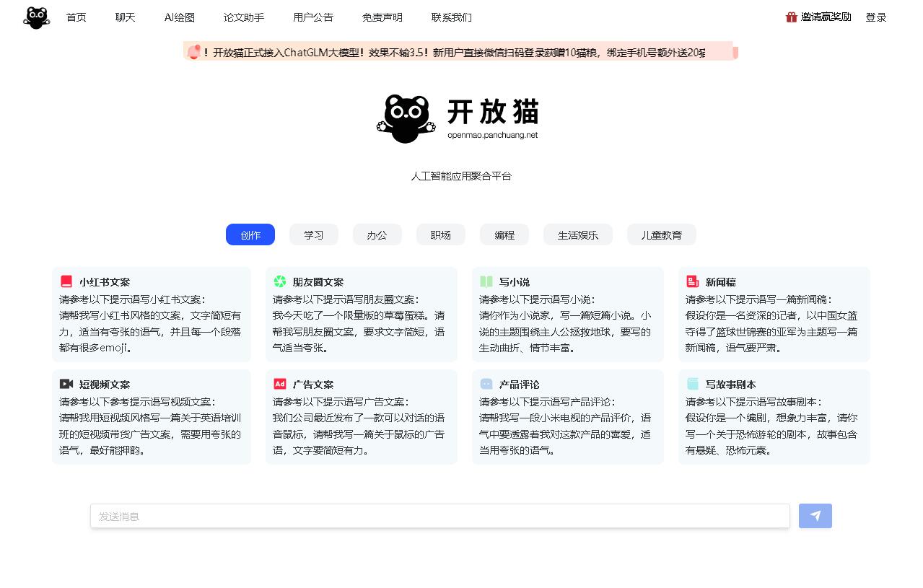923x588 pixels.
Task: Click the video camera icon for 短视频文案
Action: click(x=66, y=384)
